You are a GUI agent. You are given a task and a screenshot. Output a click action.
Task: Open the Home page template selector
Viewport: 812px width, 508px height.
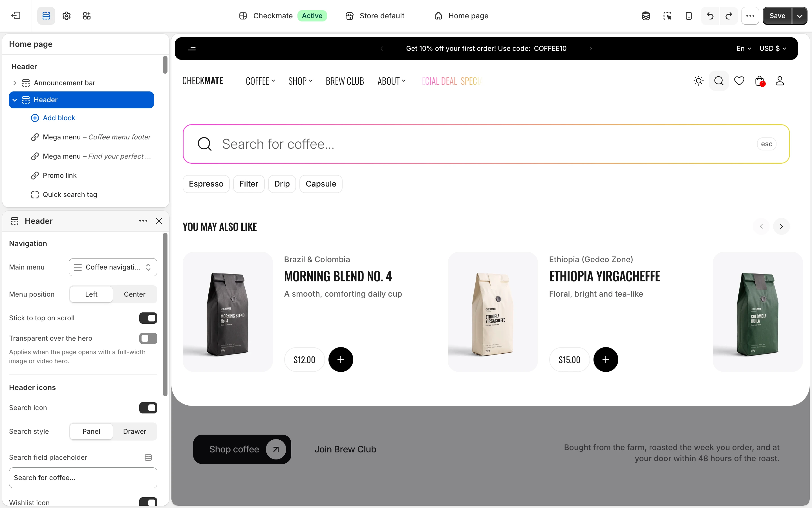pyautogui.click(x=461, y=16)
